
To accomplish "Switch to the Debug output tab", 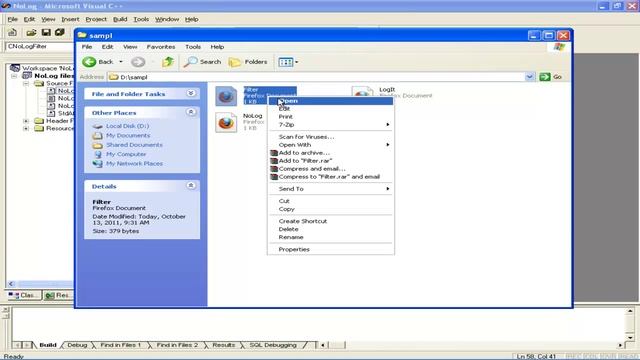I will [x=77, y=345].
